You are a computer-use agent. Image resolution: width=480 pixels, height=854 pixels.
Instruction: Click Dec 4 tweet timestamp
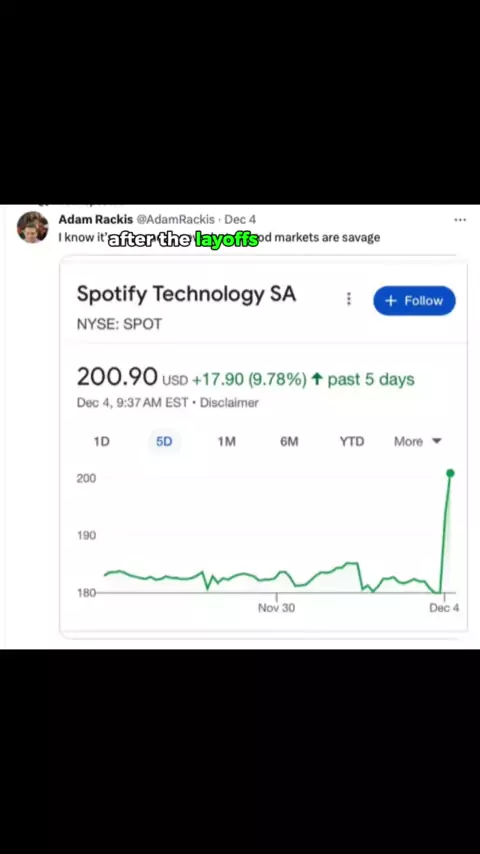point(240,219)
